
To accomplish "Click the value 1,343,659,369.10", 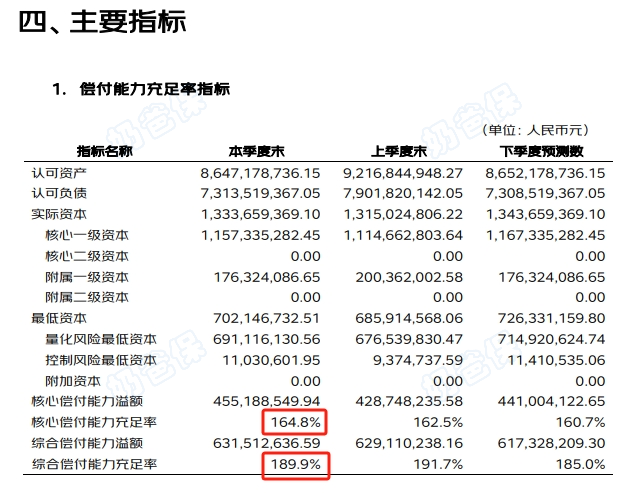I will [546, 214].
